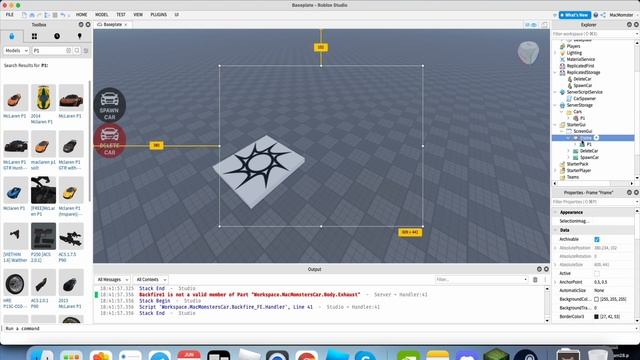Collapse the Data properties section
The width and height of the screenshot is (640, 360).
pyautogui.click(x=555, y=230)
